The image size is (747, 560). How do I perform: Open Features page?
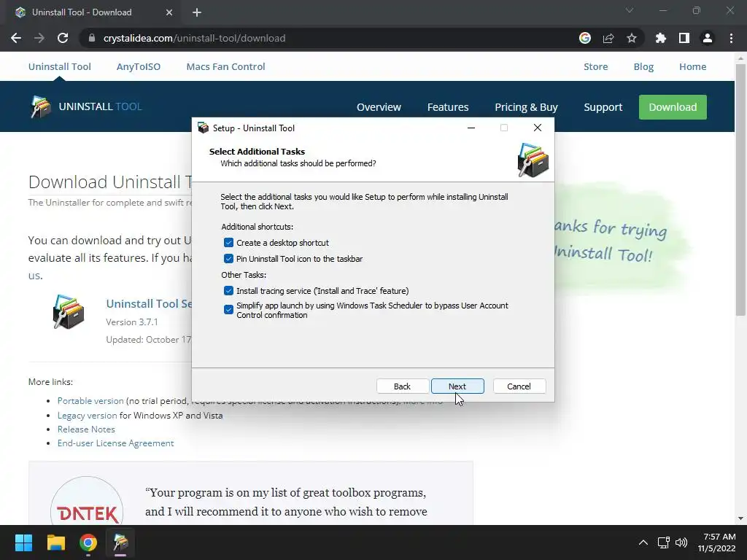448,107
